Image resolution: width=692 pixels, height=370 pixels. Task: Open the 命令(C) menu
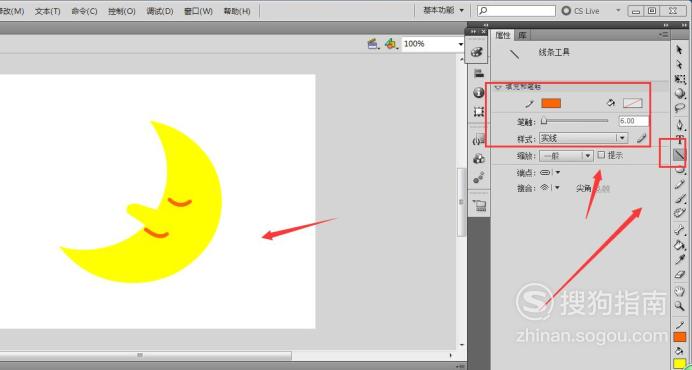84,11
